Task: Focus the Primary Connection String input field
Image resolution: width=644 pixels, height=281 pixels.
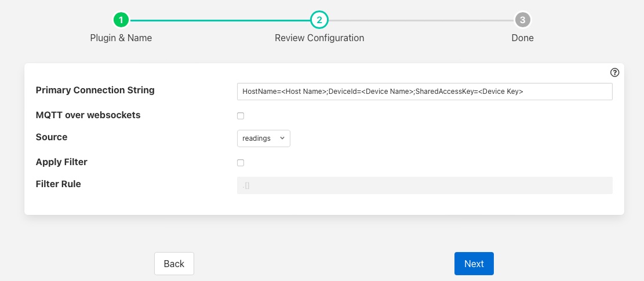Action: [424, 92]
